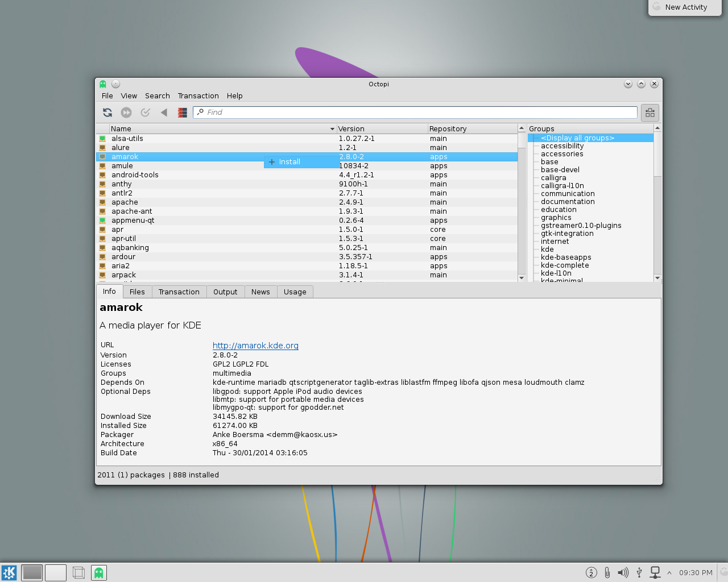Open the clipboard paperclip tray icon
Image resolution: width=728 pixels, height=582 pixels.
click(607, 572)
